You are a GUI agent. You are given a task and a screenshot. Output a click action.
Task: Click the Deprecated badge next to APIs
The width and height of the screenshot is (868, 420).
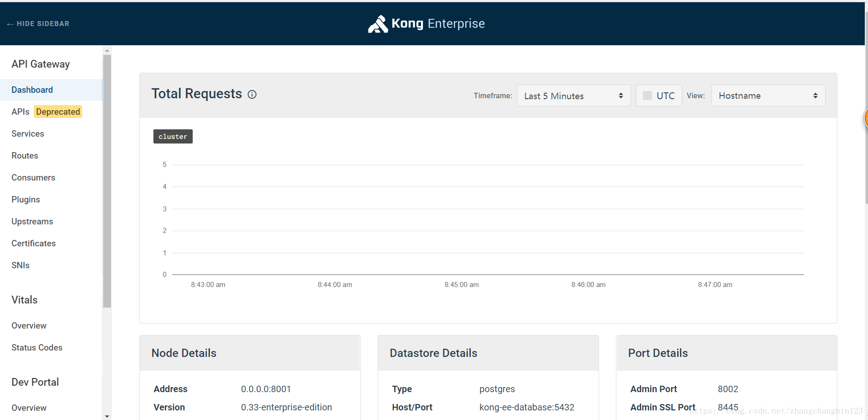click(58, 112)
